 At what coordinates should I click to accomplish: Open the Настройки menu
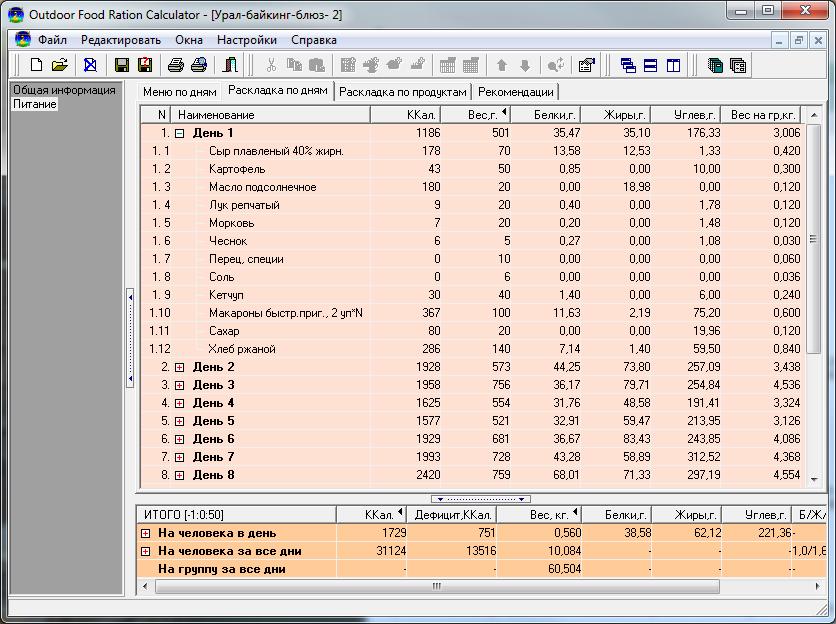tap(247, 40)
